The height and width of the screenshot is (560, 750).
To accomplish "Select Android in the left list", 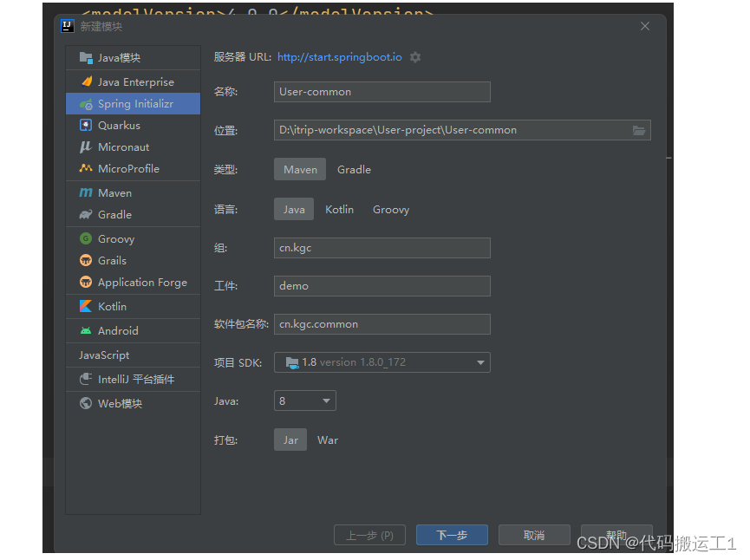I will (133, 330).
